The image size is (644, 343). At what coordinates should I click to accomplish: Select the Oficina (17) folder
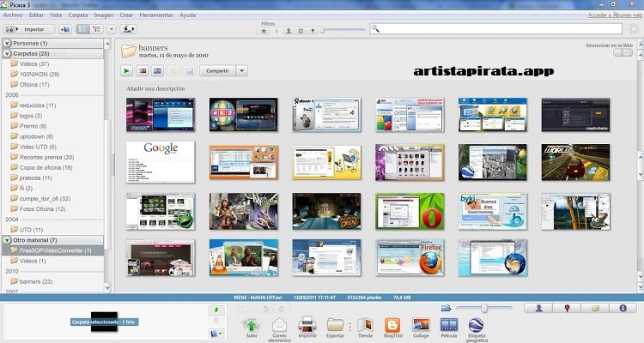pyautogui.click(x=34, y=85)
